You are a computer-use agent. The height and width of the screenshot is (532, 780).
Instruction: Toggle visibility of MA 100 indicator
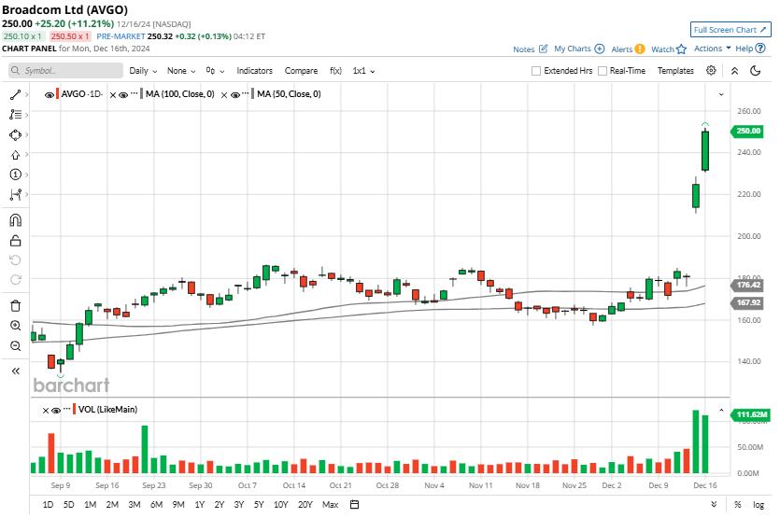(123, 94)
